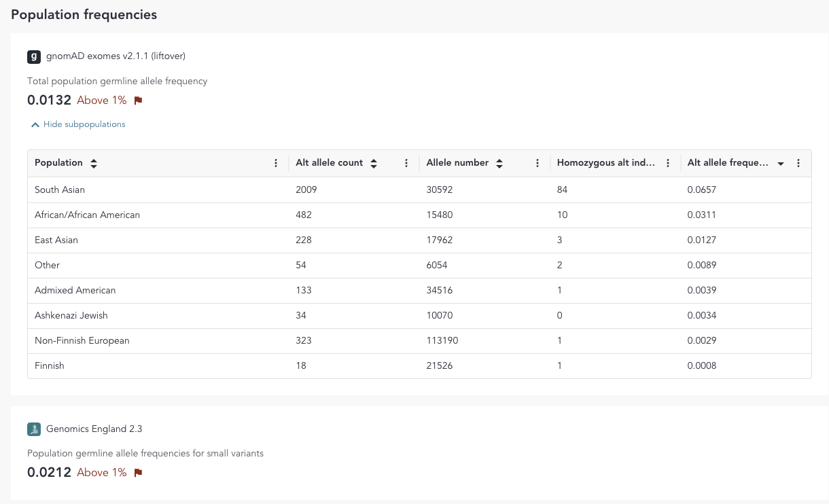829x504 pixels.
Task: Open Allele number column options menu
Action: pyautogui.click(x=537, y=163)
